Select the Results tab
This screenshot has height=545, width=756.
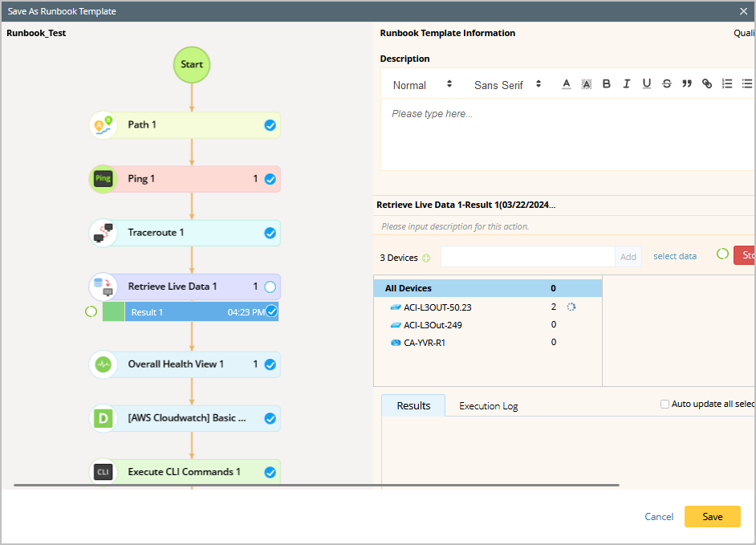(x=413, y=405)
